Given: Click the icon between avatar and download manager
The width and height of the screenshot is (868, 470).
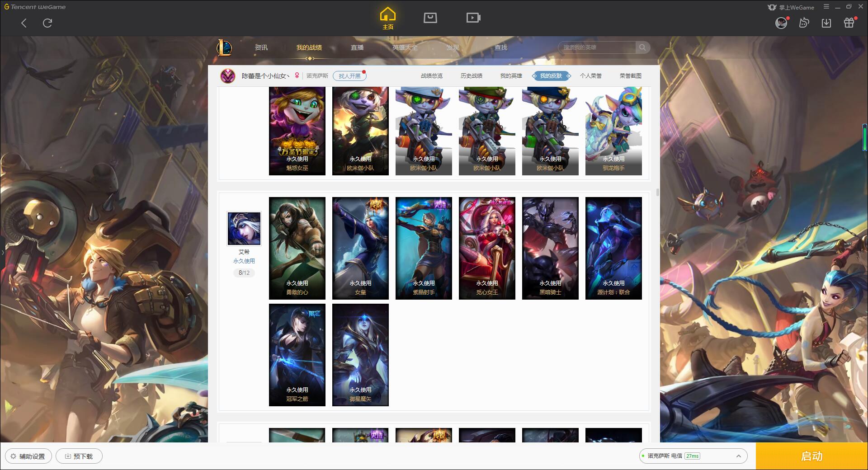Looking at the screenshot, I should coord(804,23).
